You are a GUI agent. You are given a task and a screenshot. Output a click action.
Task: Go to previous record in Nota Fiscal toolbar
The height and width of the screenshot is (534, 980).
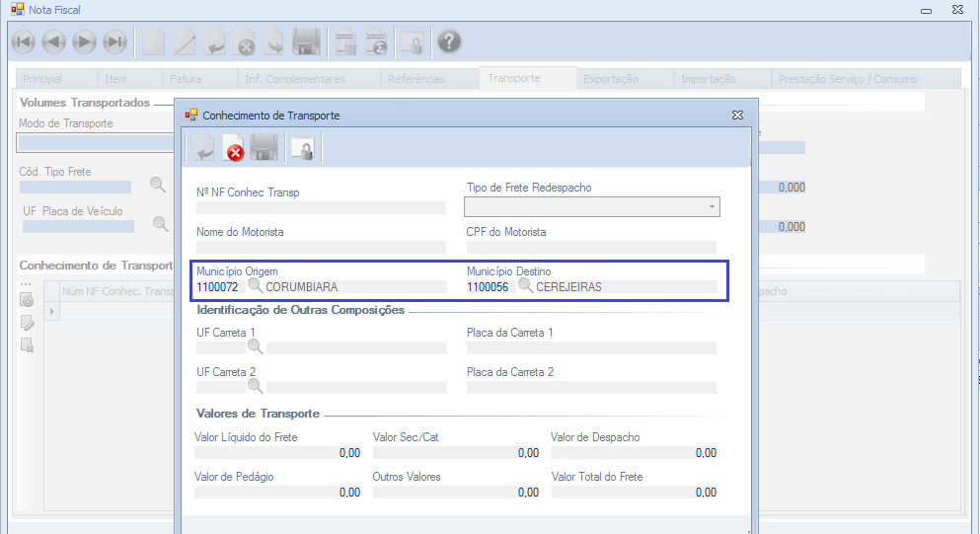pyautogui.click(x=53, y=41)
